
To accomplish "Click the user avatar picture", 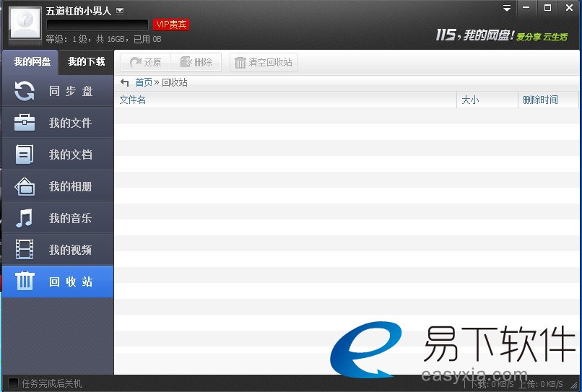I will [x=25, y=24].
